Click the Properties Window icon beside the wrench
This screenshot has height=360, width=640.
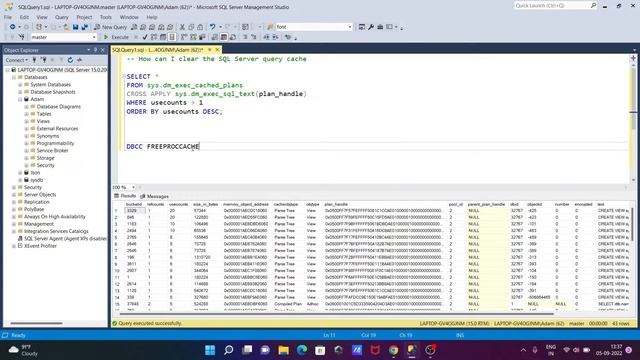(x=362, y=27)
